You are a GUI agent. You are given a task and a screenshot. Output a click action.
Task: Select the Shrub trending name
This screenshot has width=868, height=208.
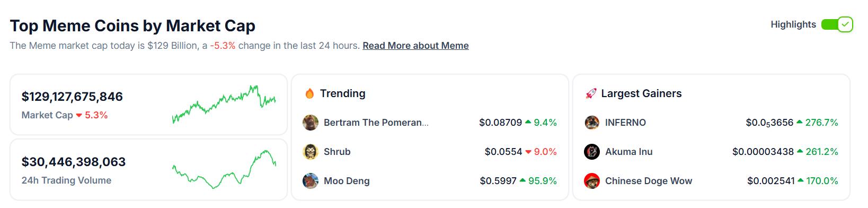tap(337, 152)
